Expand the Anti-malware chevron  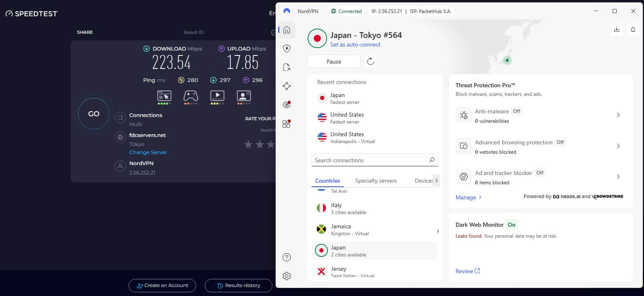click(618, 115)
